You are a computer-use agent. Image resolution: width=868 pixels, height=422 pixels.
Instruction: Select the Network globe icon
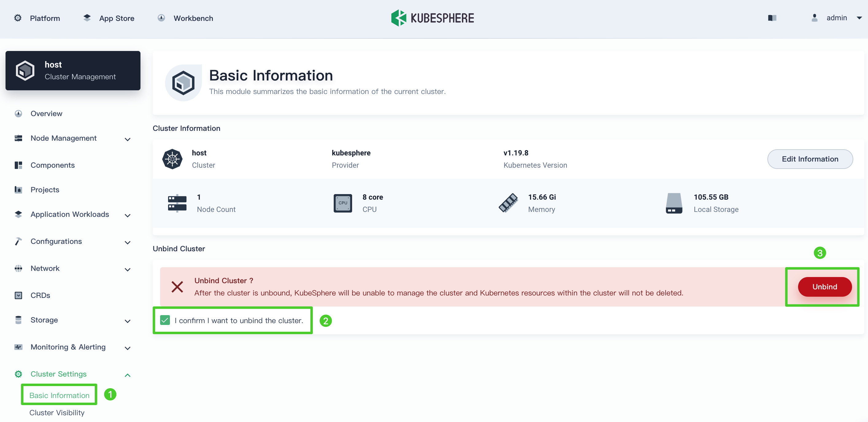[18, 268]
